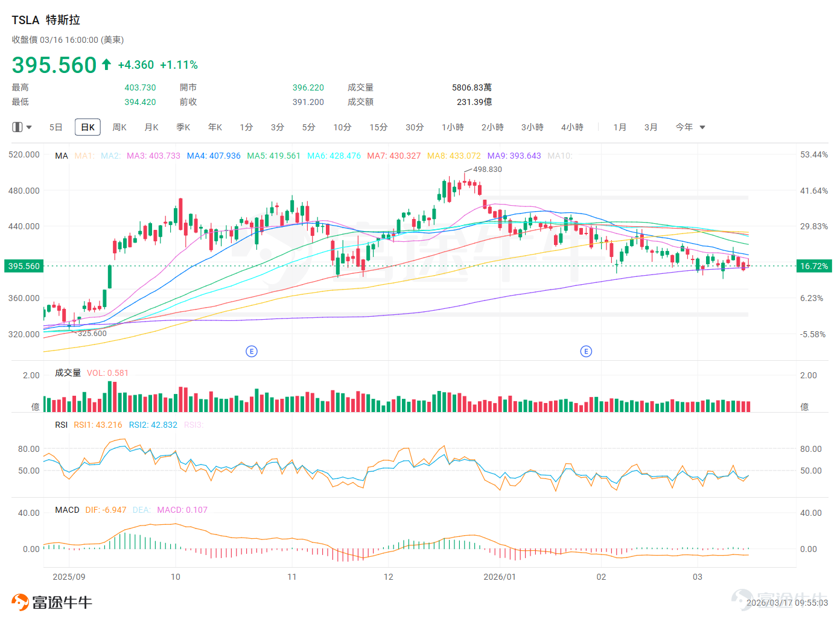Viewport: 840px width, 622px height.
Task: Click the 325.600 low price label
Action: point(92,334)
